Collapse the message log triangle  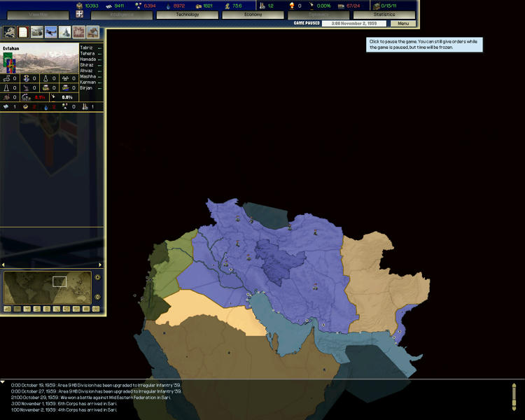(2, 381)
